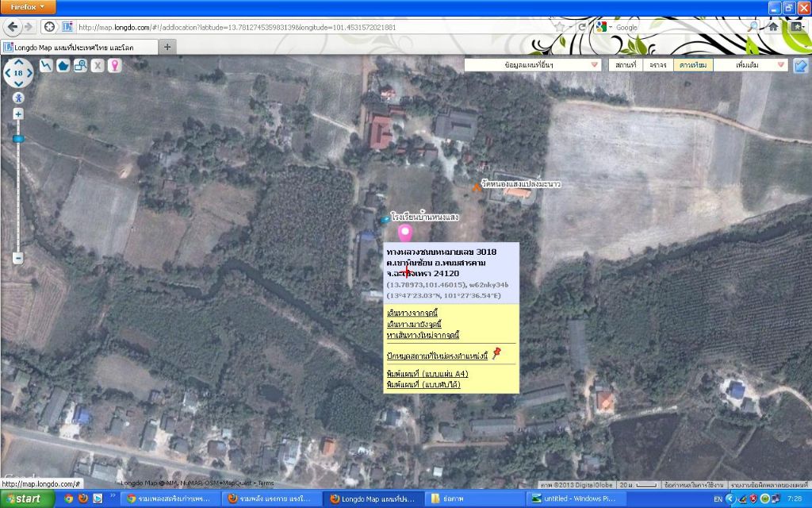Click the พิมพ์แผนที่ (แบบแผ่น A4) print link

[x=427, y=373]
